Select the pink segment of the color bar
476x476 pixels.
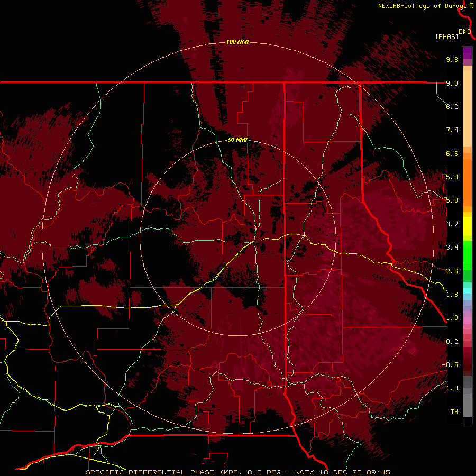pyautogui.click(x=467, y=321)
